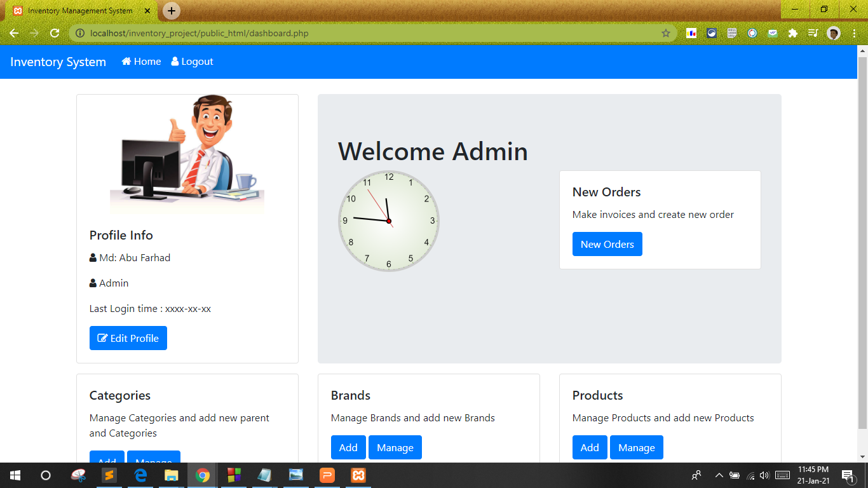The image size is (868, 488).
Task: Click the person icon beside Logout
Action: point(173,61)
